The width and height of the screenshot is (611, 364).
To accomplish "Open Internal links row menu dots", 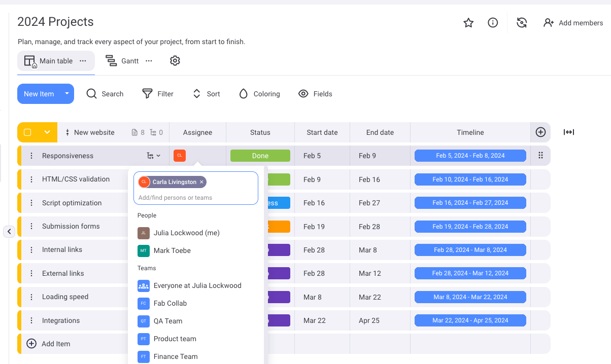I will click(x=31, y=249).
